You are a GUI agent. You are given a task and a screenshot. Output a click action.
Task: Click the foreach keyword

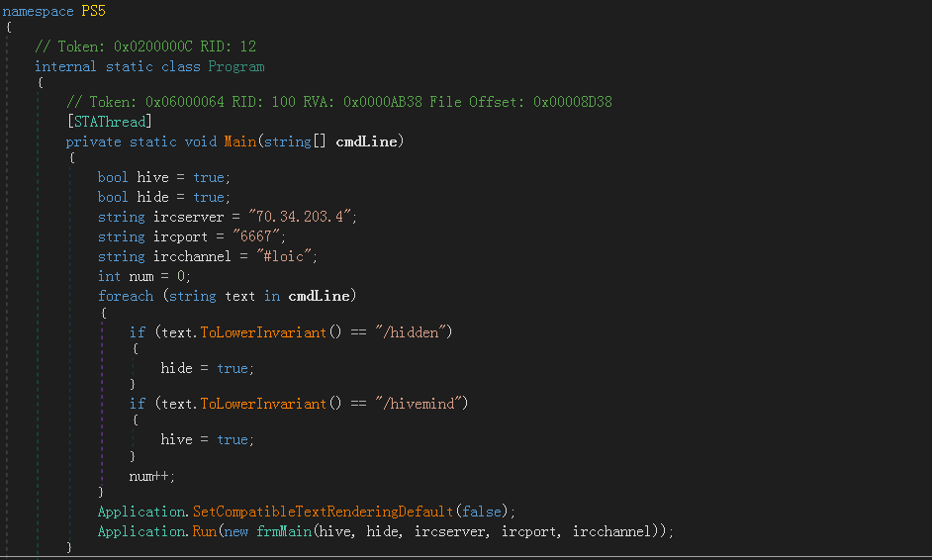[x=126, y=296]
